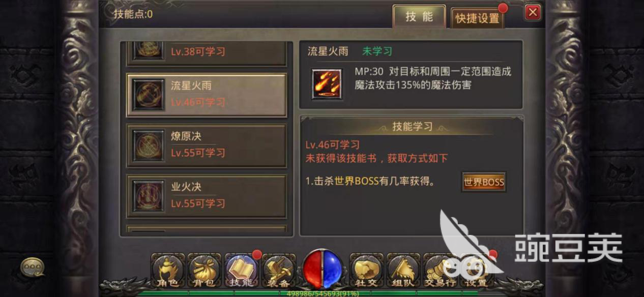The width and height of the screenshot is (644, 297).
Task: Switch to the 快捷设置 tab
Action: pyautogui.click(x=477, y=18)
